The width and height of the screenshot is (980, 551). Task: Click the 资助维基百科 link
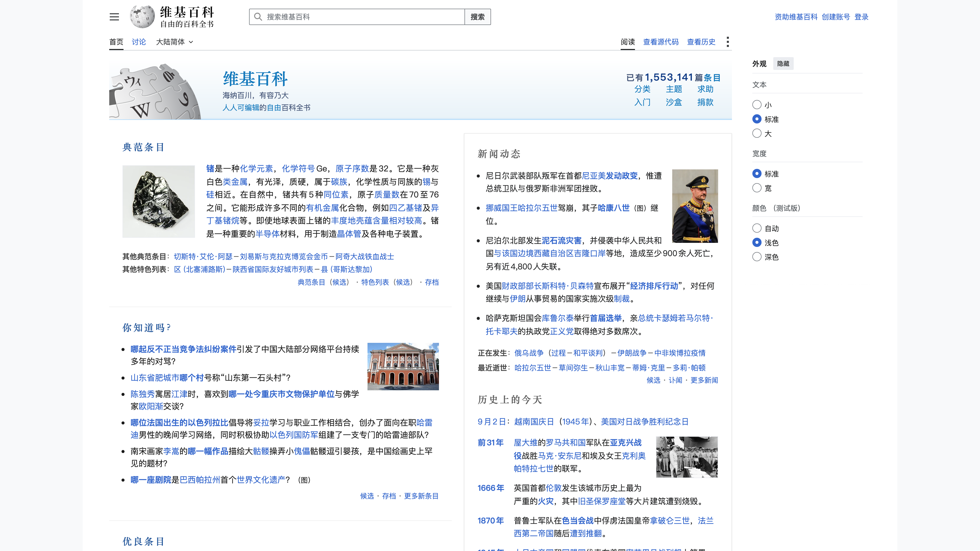(796, 17)
